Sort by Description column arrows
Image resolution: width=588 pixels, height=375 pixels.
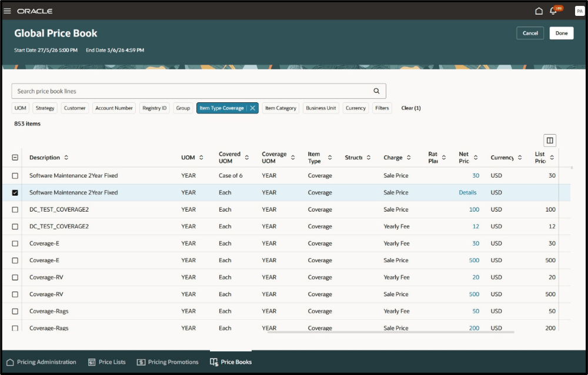click(66, 158)
